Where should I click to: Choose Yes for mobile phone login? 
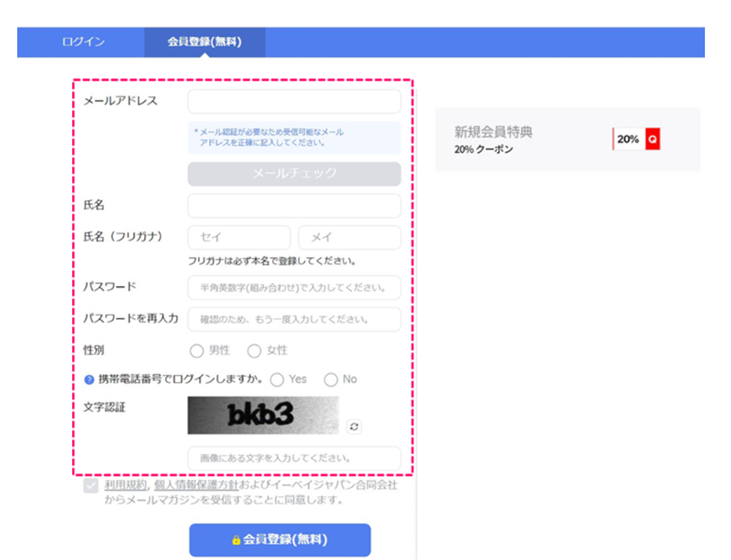click(277, 379)
